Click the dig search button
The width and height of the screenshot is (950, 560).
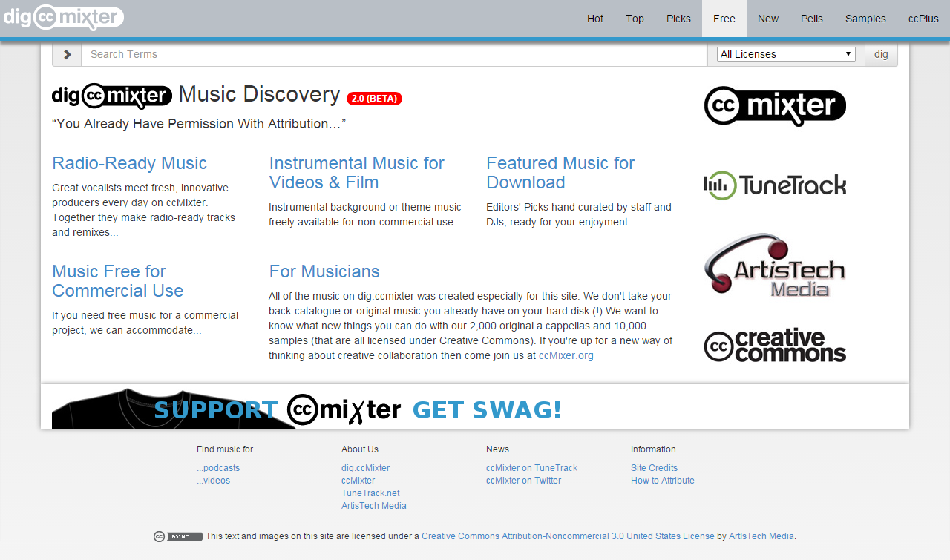(x=881, y=54)
